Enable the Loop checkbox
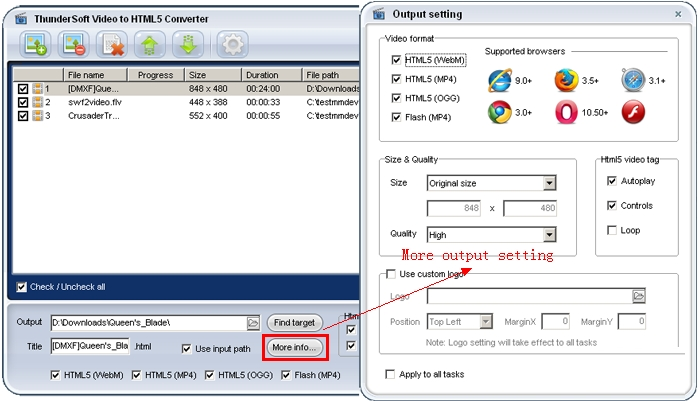The height and width of the screenshot is (401, 699). click(x=612, y=230)
